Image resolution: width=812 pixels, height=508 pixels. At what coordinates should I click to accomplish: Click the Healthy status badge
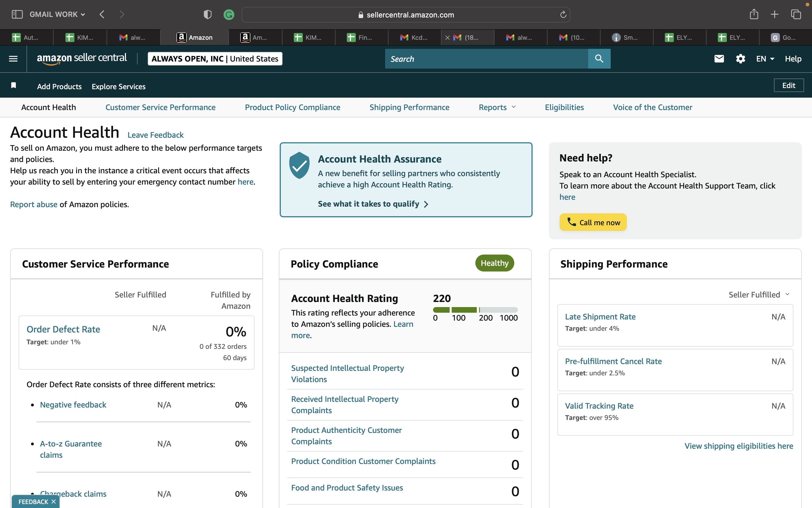[x=495, y=263]
